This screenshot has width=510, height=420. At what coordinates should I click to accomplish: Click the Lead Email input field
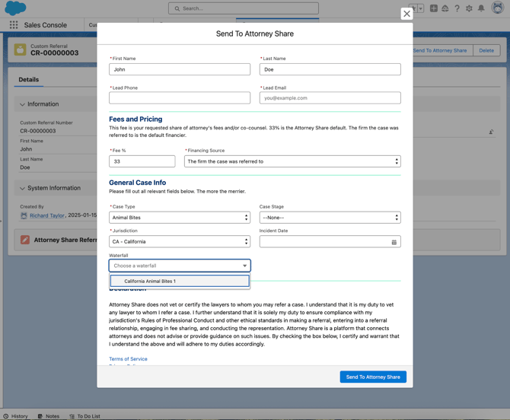point(330,98)
